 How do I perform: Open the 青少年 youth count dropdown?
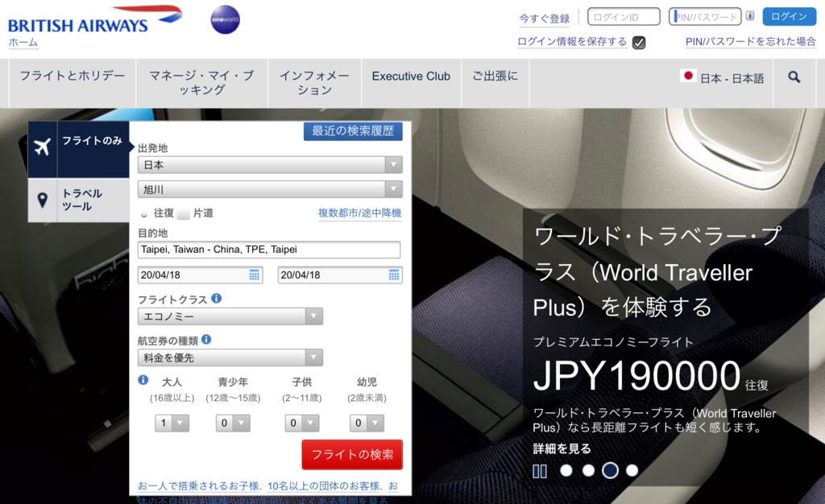[x=233, y=423]
